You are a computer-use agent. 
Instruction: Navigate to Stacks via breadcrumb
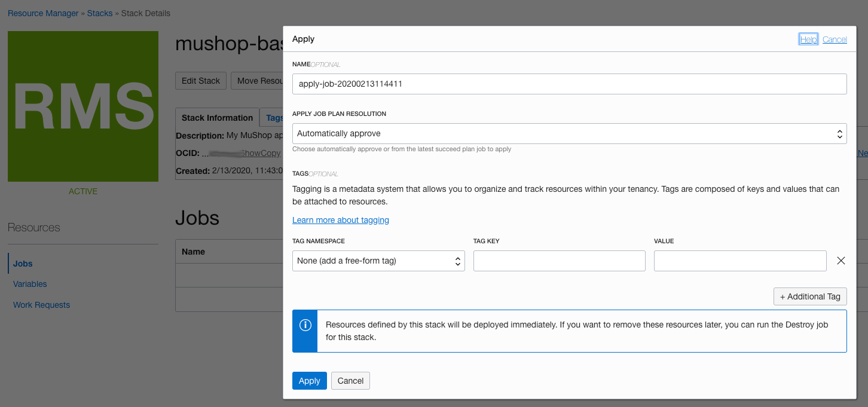99,13
